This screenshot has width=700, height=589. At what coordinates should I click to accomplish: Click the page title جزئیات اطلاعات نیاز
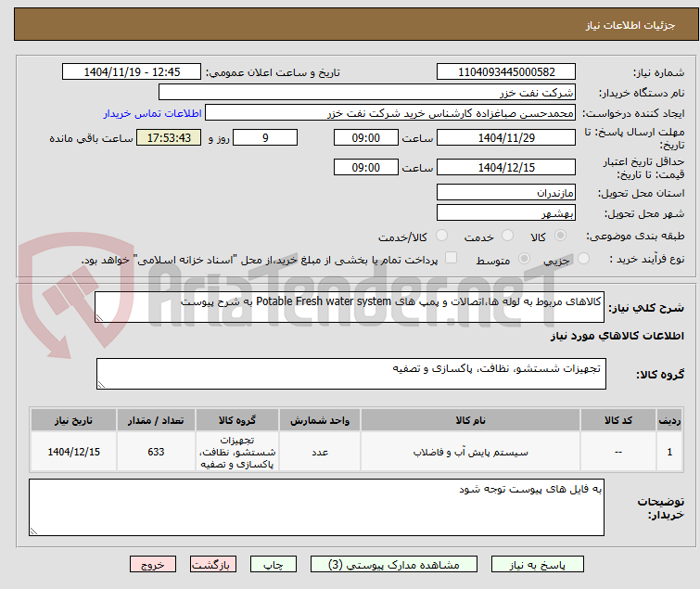click(x=630, y=25)
